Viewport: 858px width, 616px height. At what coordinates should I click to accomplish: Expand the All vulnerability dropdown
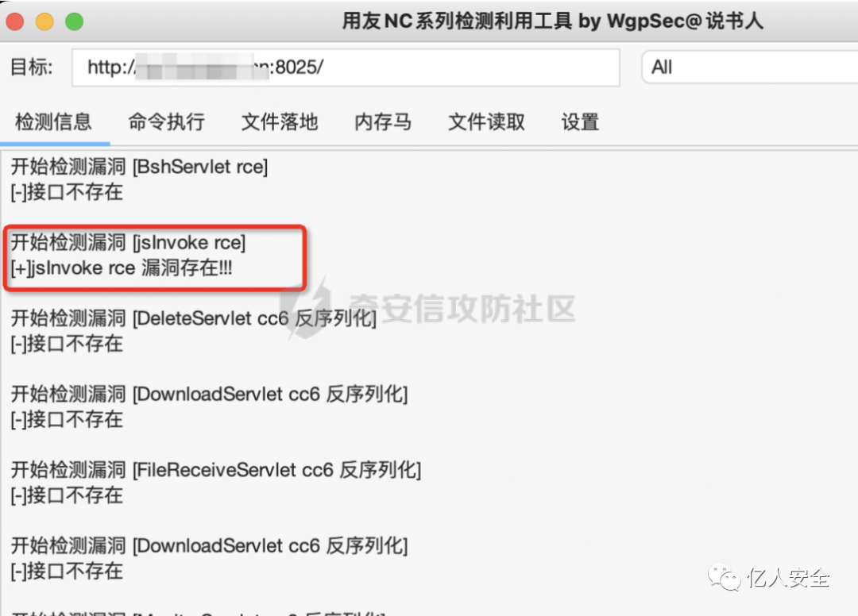coord(750,67)
